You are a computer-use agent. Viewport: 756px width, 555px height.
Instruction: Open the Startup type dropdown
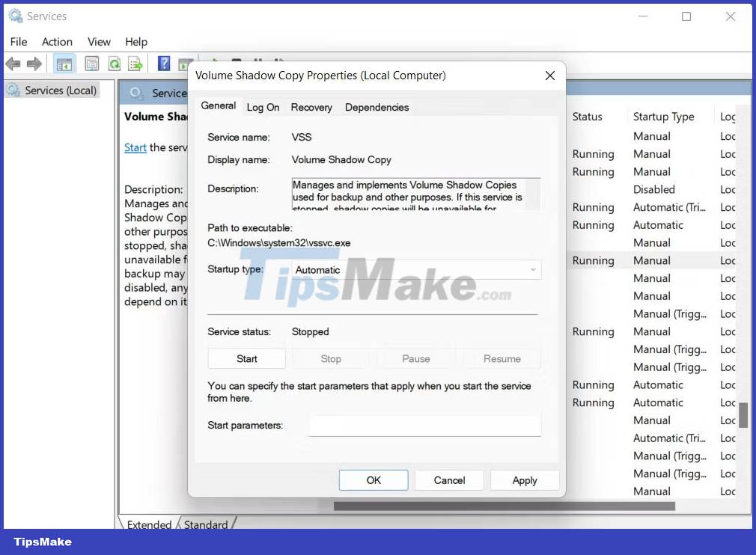point(533,269)
